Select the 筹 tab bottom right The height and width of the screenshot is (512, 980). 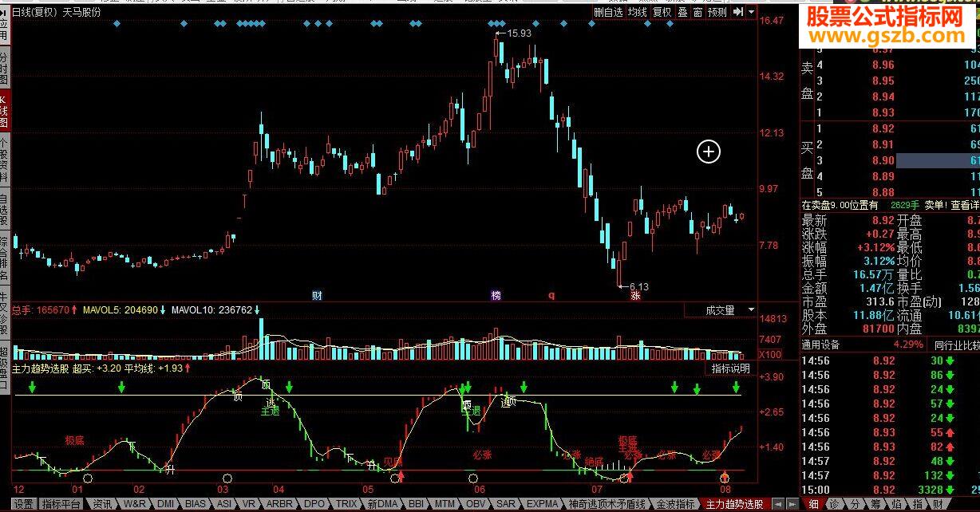(875, 505)
